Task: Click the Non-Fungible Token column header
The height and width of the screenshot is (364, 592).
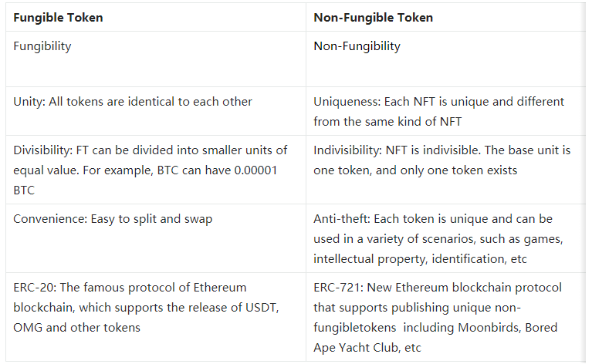Action: pyautogui.click(x=445, y=17)
